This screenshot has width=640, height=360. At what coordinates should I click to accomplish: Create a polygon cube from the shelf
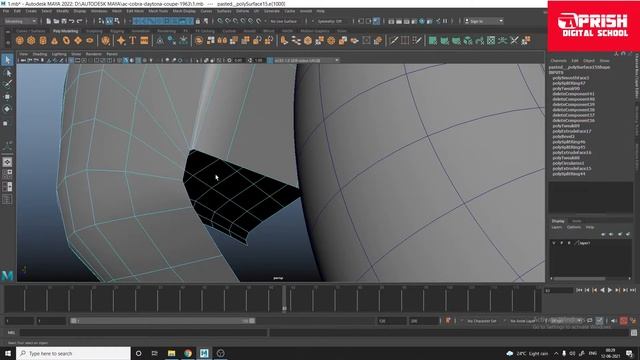tap(31, 40)
